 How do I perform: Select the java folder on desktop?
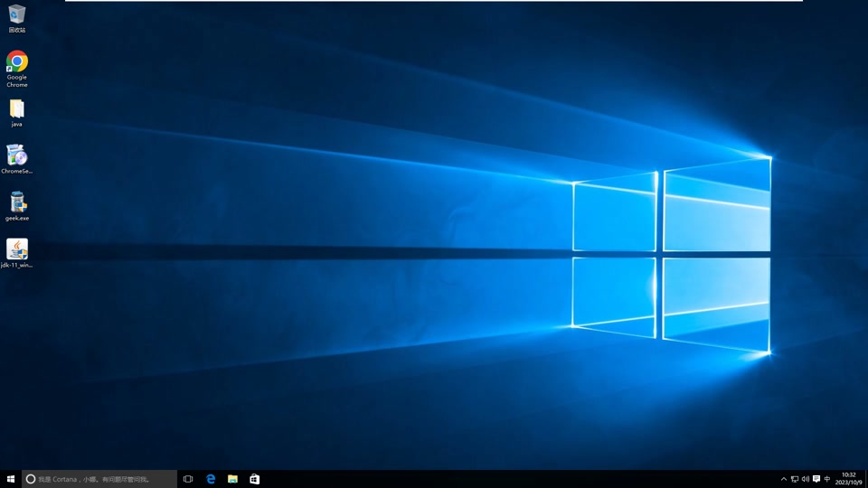pos(16,113)
